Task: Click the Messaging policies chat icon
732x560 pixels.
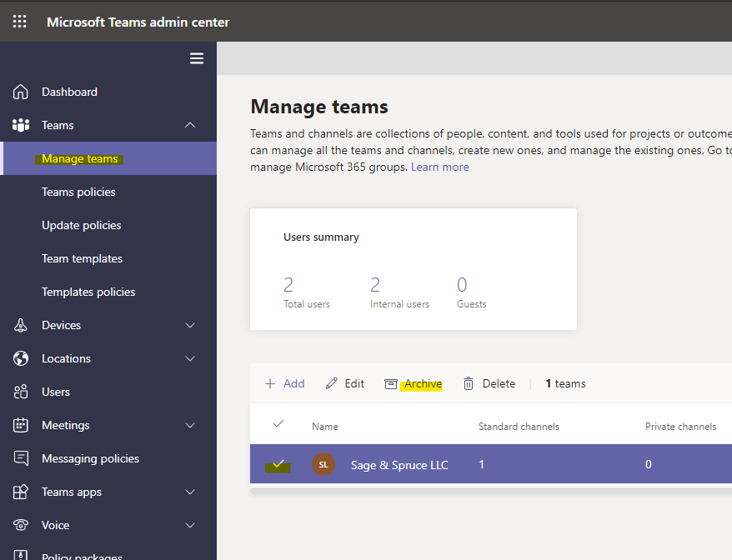Action: click(x=21, y=458)
